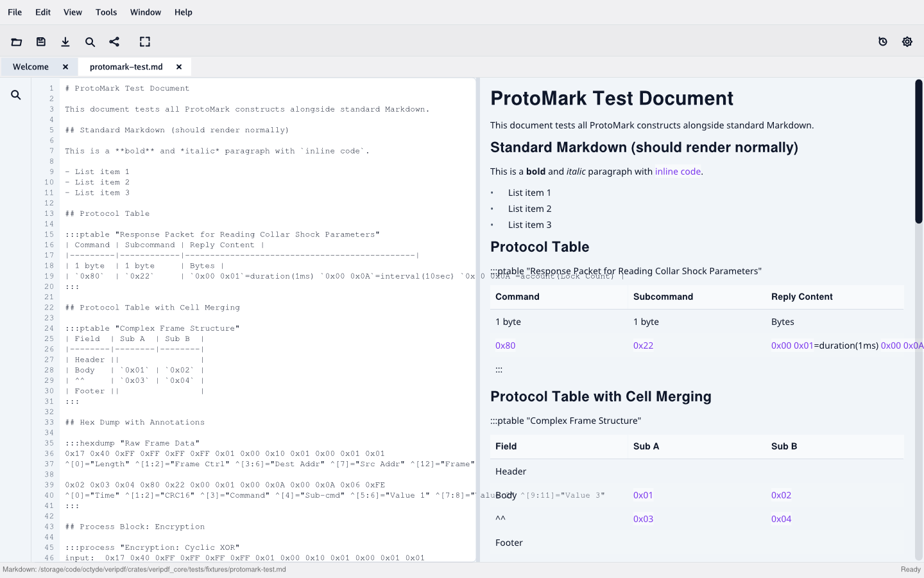Open settings with the gear icon
This screenshot has width=924, height=578.
tap(907, 42)
